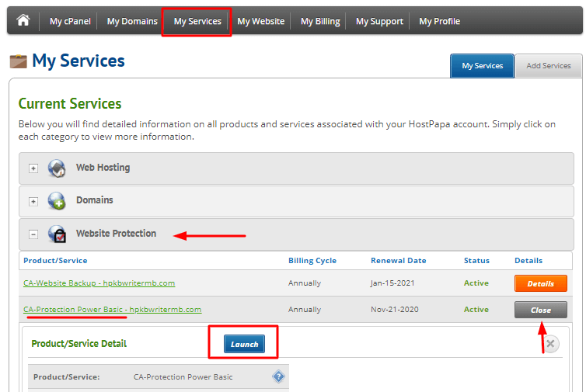Click the Current Services heading
586x392 pixels.
pos(70,104)
